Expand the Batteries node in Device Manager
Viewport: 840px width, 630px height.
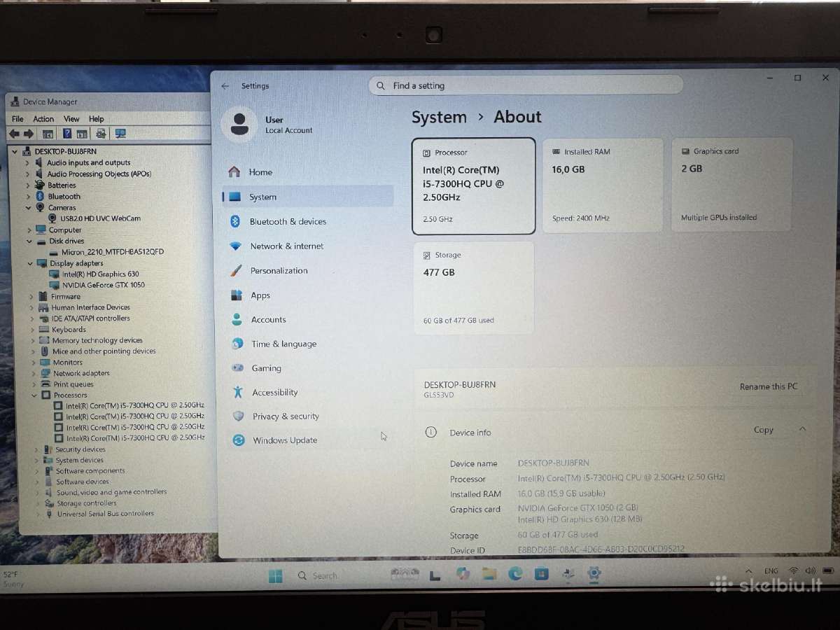tap(28, 185)
